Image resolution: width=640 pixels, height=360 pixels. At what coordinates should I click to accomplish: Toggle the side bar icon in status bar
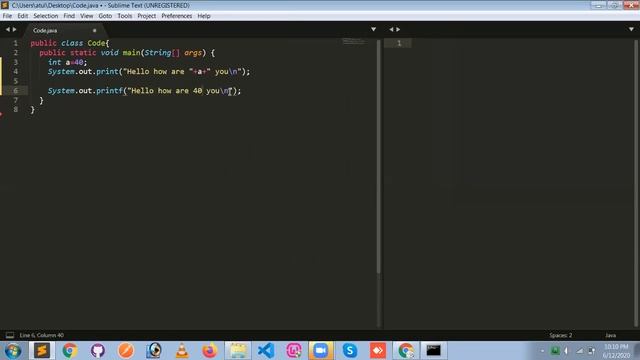click(10, 335)
